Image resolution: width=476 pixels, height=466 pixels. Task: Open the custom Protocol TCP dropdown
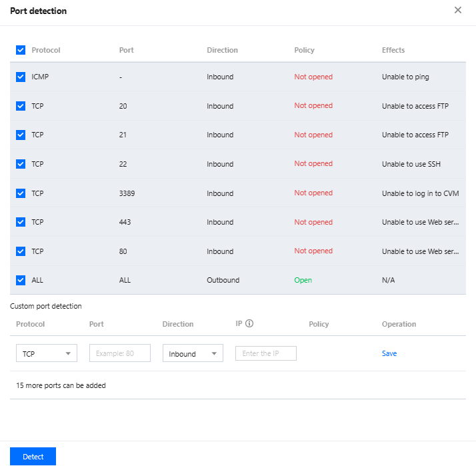tap(47, 353)
